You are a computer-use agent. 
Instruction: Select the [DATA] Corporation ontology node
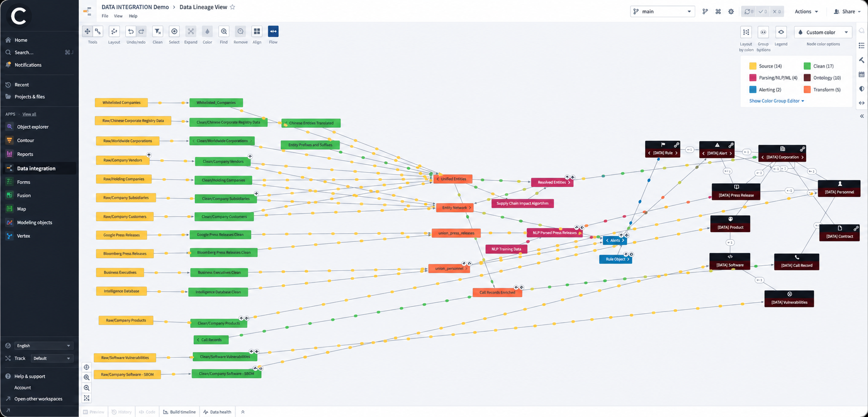pos(782,154)
